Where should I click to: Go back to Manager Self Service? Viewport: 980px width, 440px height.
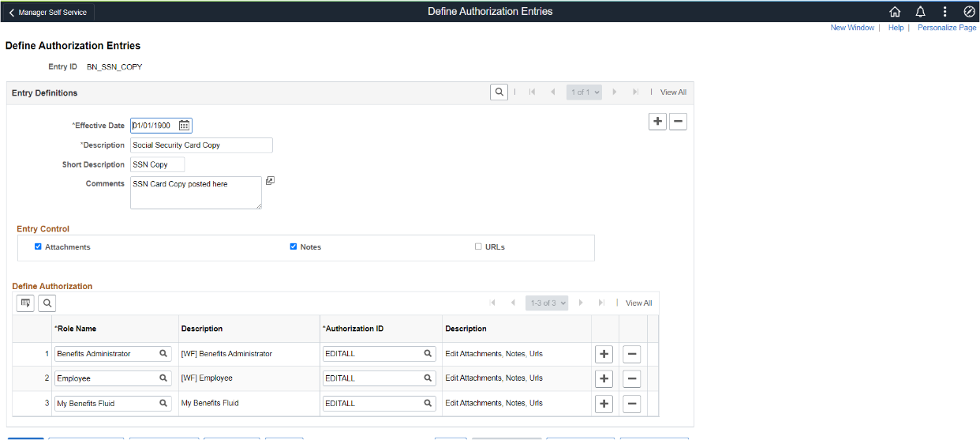click(x=48, y=12)
